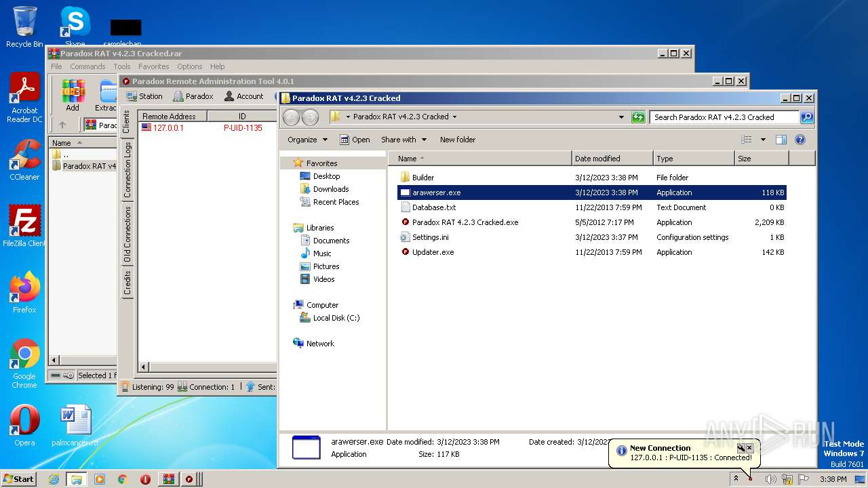Select Settings.ini file
This screenshot has height=488, width=868.
592,237
